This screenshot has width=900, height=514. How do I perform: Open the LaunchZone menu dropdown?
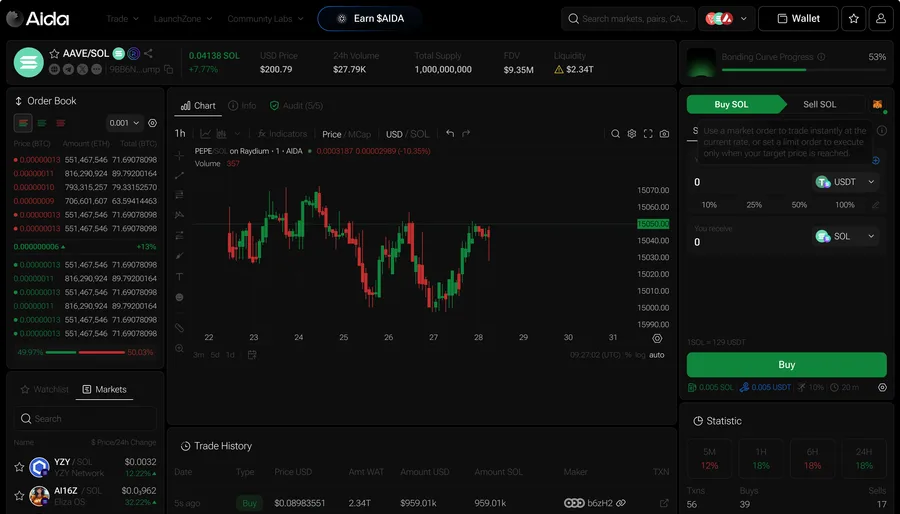pyautogui.click(x=183, y=19)
